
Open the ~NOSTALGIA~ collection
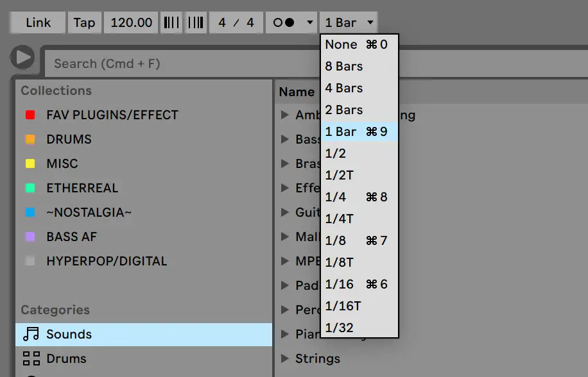89,212
